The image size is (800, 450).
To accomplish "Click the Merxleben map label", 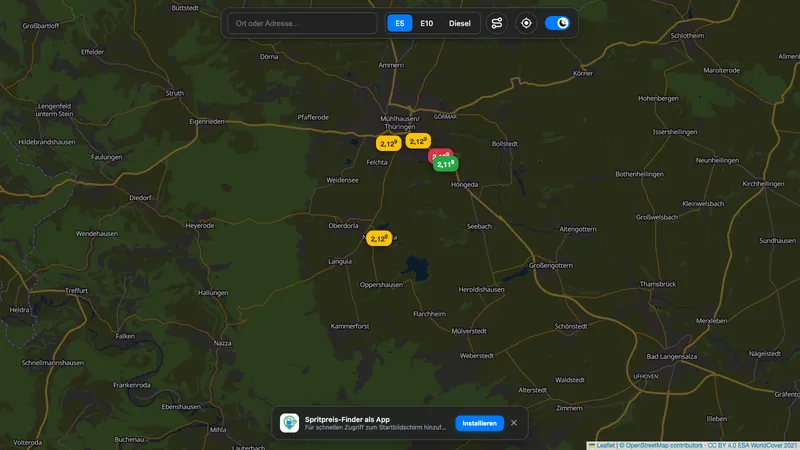I will point(711,321).
